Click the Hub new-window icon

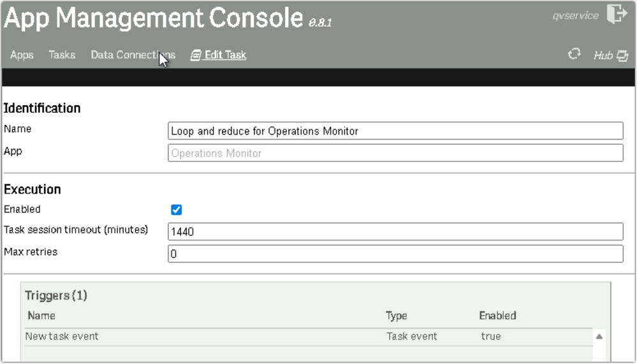point(622,55)
